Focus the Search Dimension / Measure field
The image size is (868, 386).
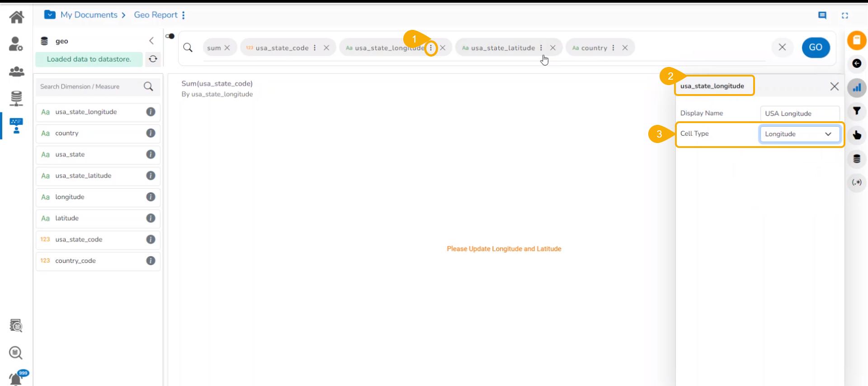90,86
